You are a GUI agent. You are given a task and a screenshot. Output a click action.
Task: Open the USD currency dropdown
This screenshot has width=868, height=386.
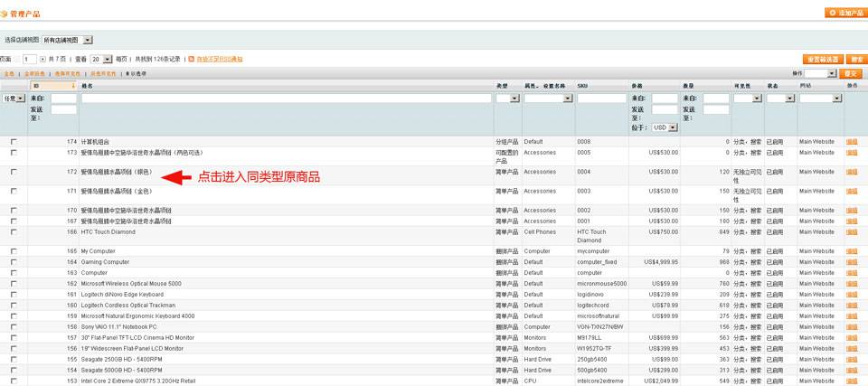click(x=665, y=127)
